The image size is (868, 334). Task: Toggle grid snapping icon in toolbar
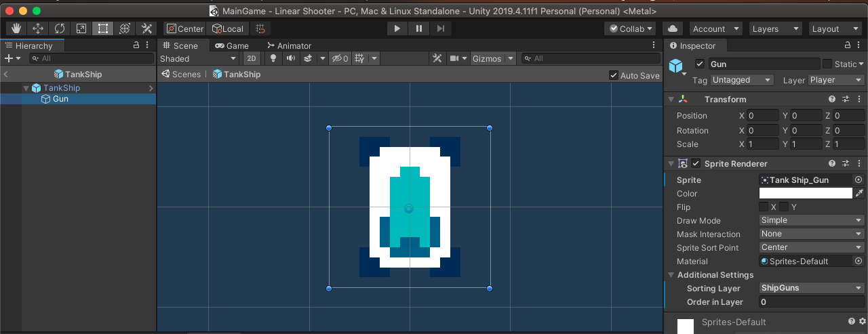click(x=260, y=28)
